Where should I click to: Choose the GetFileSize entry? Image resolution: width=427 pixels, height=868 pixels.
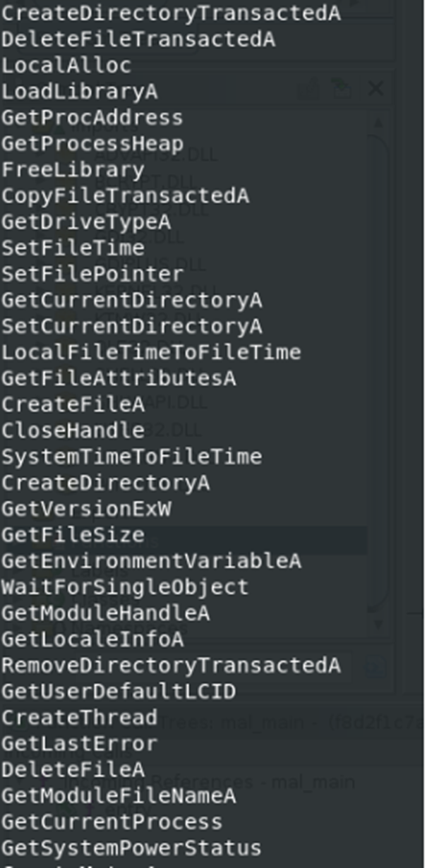click(73, 536)
